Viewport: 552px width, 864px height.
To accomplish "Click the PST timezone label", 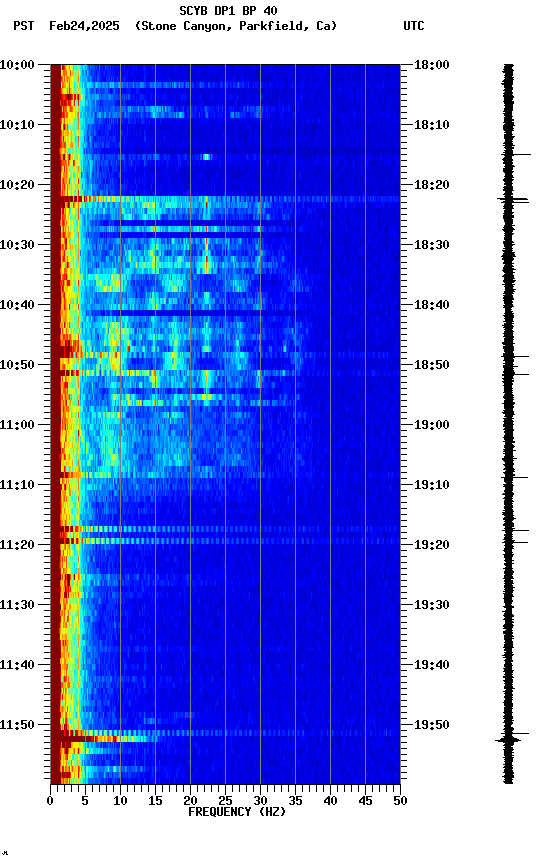I will (x=24, y=26).
